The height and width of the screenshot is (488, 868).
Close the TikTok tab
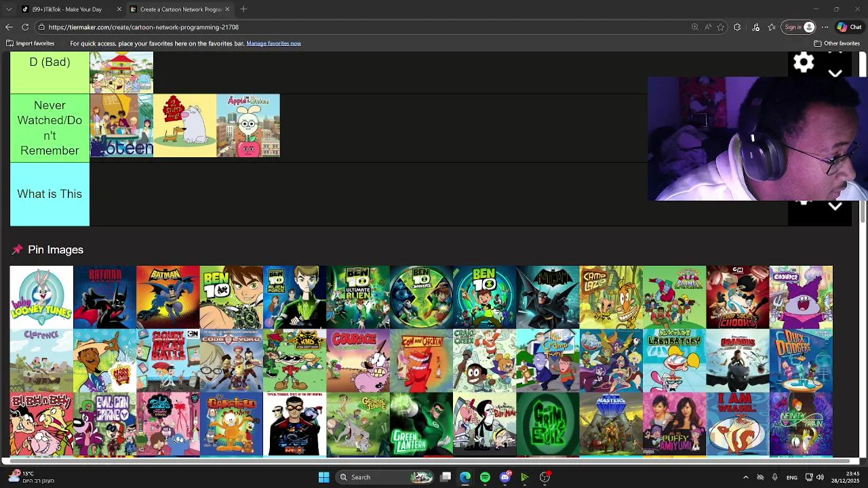click(x=119, y=9)
